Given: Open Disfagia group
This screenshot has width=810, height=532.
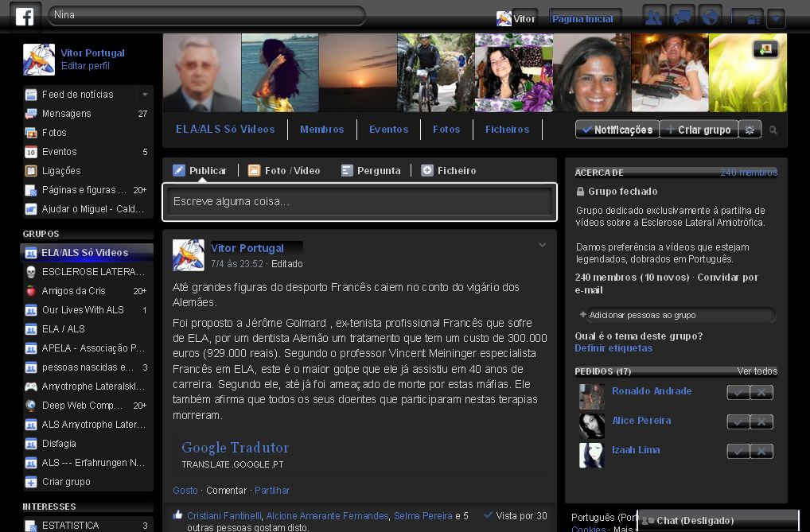Looking at the screenshot, I should coord(88,444).
